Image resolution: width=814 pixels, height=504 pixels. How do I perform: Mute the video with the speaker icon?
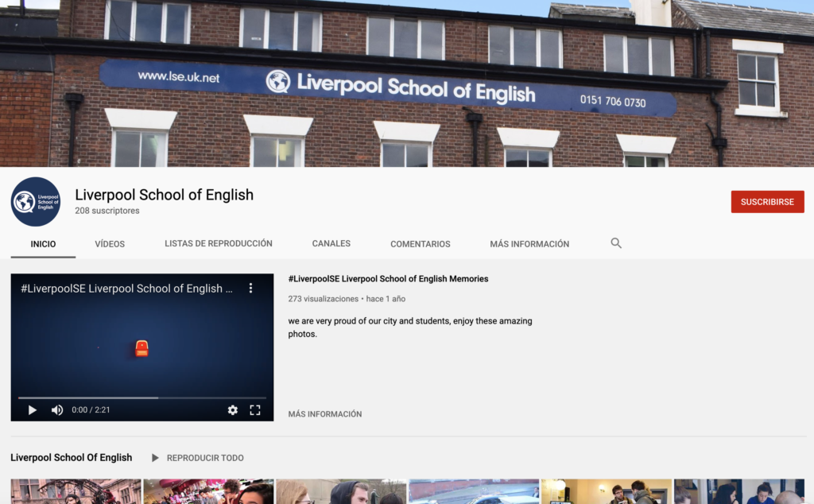click(x=57, y=410)
